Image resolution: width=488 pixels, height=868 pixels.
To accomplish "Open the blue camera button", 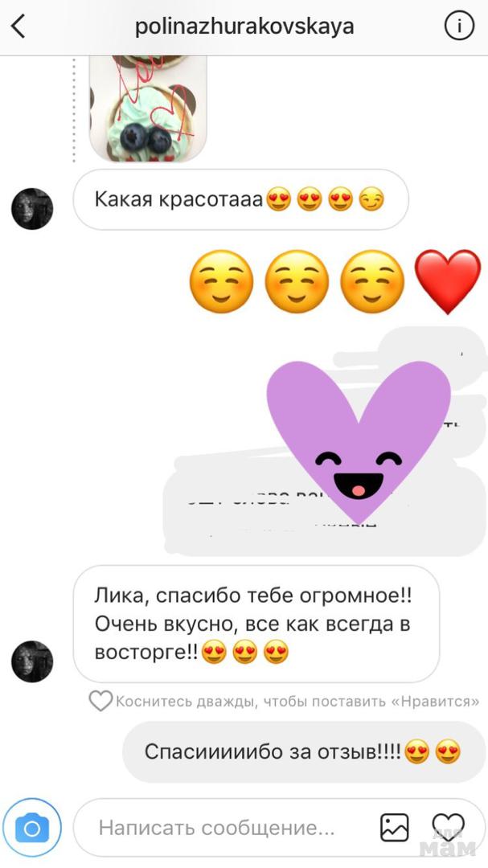I will 32,828.
